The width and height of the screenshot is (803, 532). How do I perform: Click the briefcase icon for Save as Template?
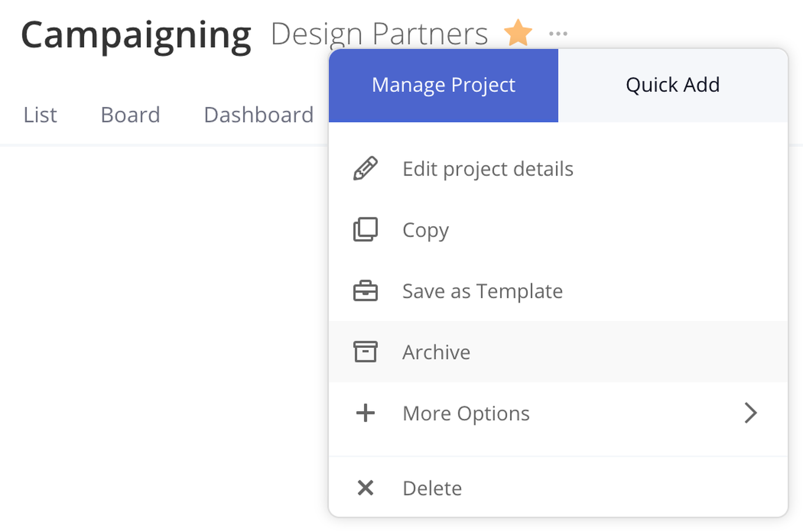(366, 291)
